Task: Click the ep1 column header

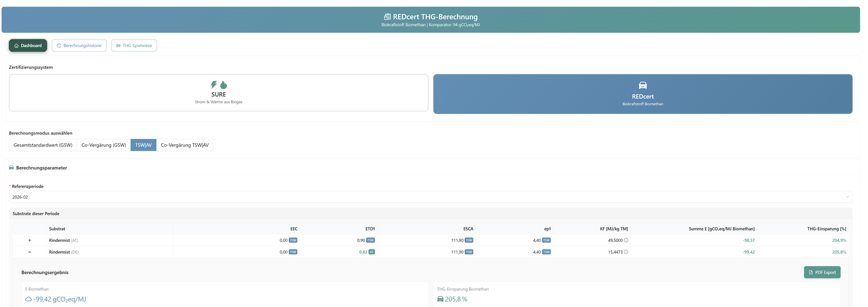Action: (x=547, y=229)
